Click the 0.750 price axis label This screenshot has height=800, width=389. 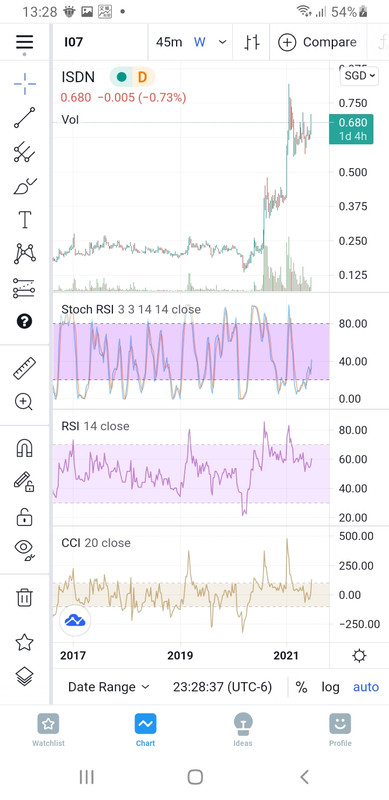[353, 104]
